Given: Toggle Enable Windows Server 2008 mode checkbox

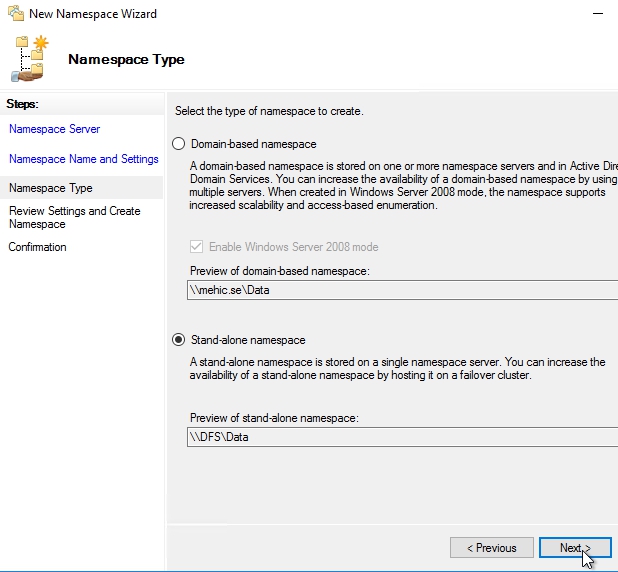Looking at the screenshot, I should 197,247.
